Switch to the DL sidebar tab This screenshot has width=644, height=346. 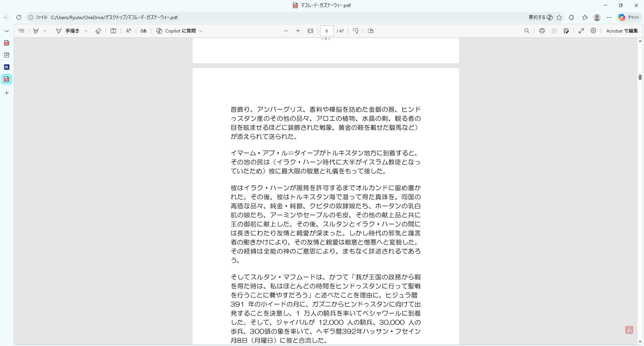pos(7,67)
